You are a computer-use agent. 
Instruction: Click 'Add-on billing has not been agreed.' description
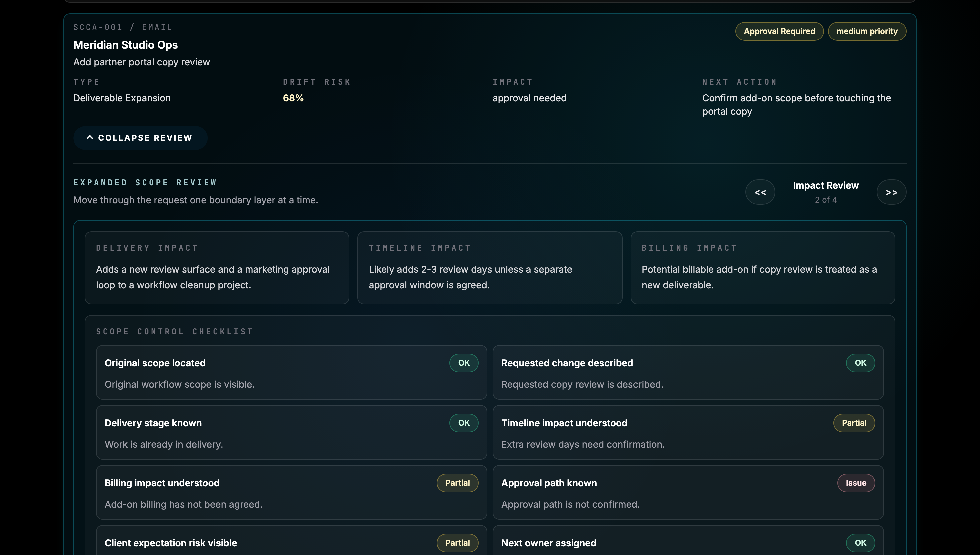[x=183, y=504]
